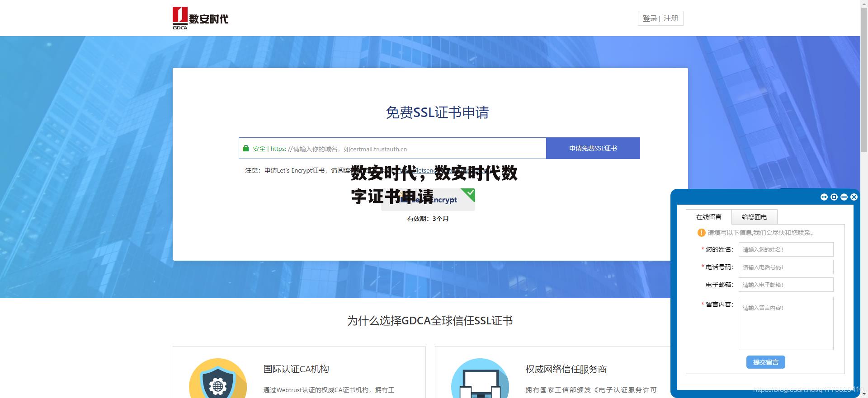The height and width of the screenshot is (398, 868).
Task: Click the green padlock security icon
Action: pyautogui.click(x=246, y=148)
